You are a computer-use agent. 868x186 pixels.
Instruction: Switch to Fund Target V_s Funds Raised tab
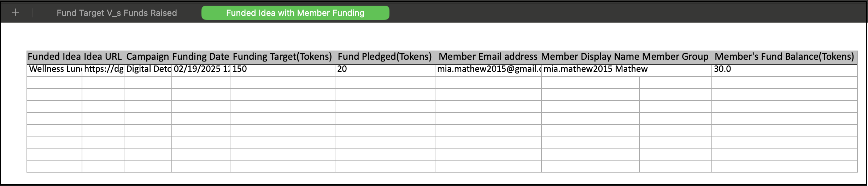tap(117, 13)
